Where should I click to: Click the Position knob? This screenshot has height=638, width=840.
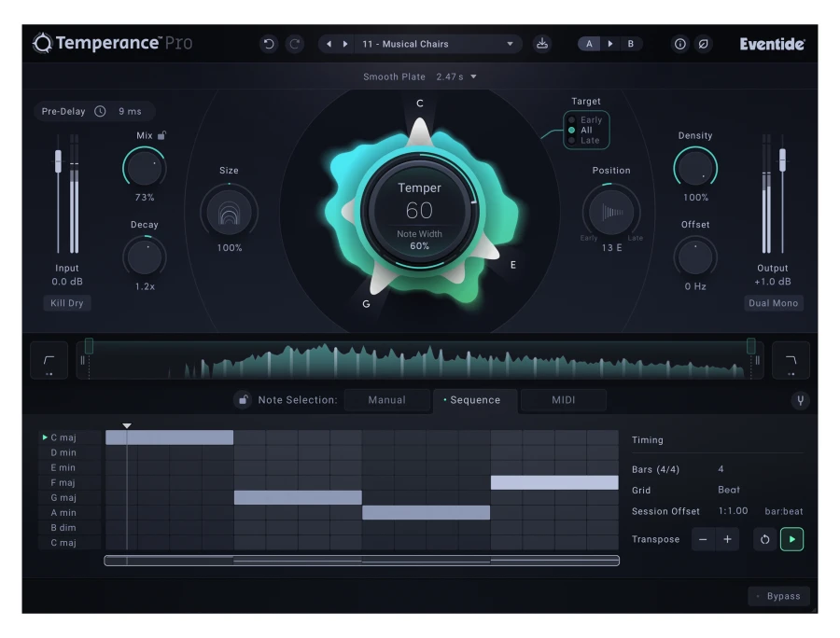[611, 212]
